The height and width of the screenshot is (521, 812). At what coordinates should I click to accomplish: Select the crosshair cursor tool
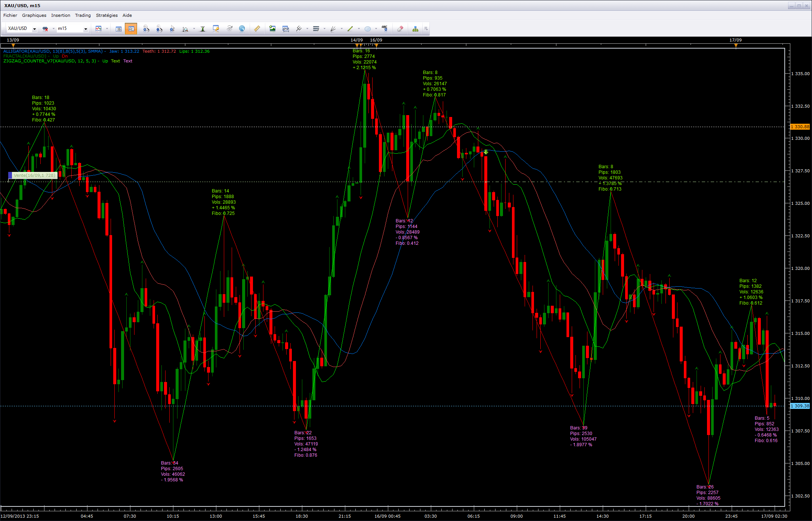point(172,29)
